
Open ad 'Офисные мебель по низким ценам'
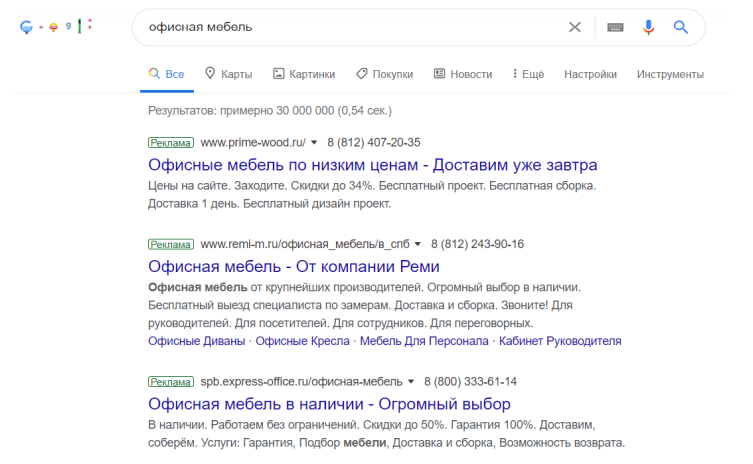point(372,165)
